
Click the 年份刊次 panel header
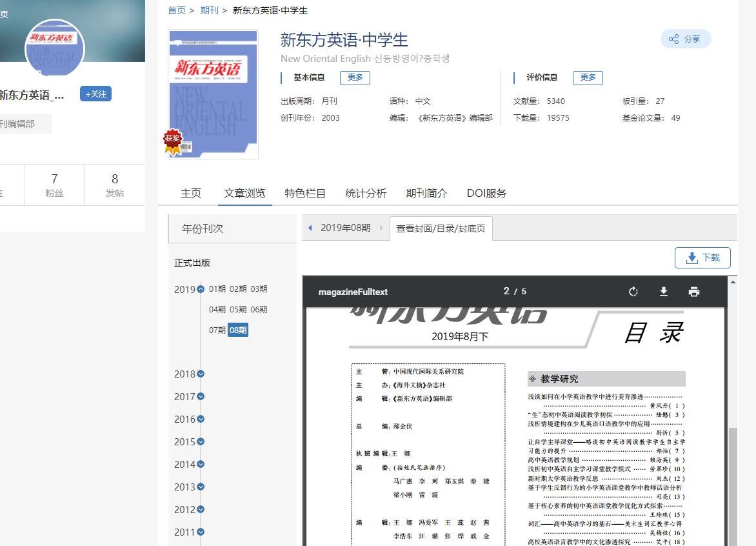click(232, 228)
